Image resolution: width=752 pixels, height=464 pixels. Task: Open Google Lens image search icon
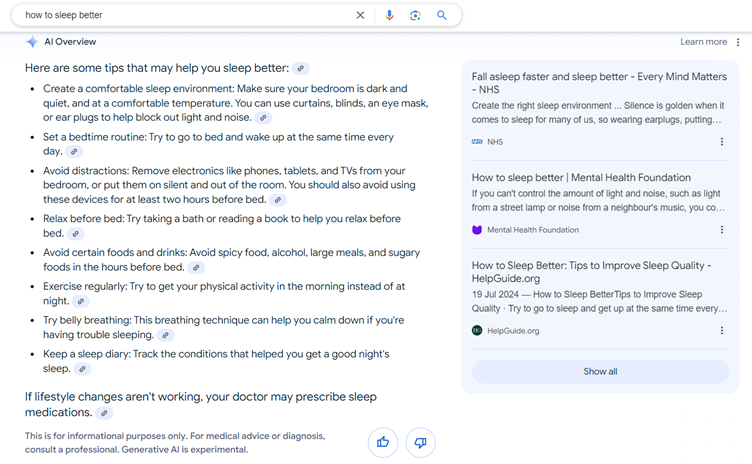[415, 16]
